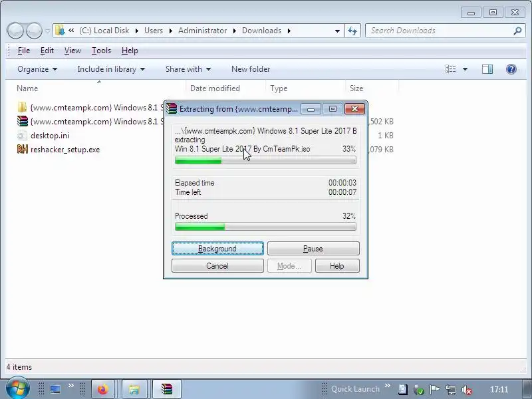Click the file extraction progress bar
The width and height of the screenshot is (532, 399).
(x=265, y=160)
